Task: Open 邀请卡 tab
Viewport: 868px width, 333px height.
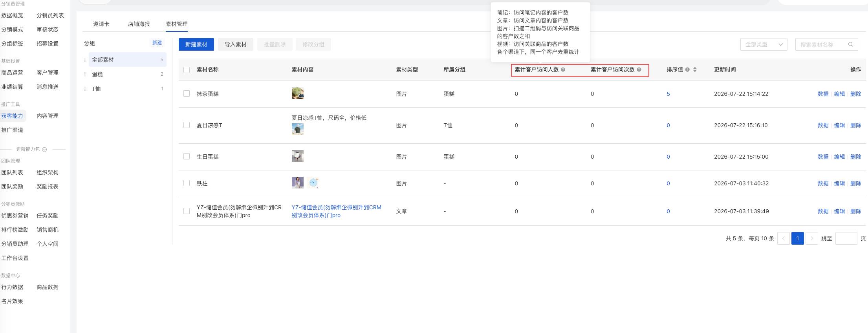Action: coord(101,24)
